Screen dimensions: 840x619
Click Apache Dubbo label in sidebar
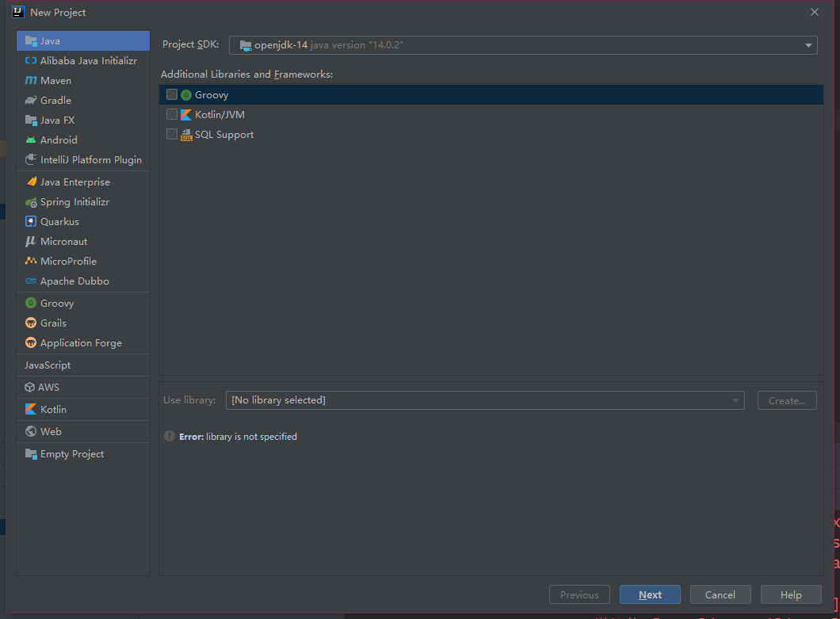pyautogui.click(x=74, y=281)
